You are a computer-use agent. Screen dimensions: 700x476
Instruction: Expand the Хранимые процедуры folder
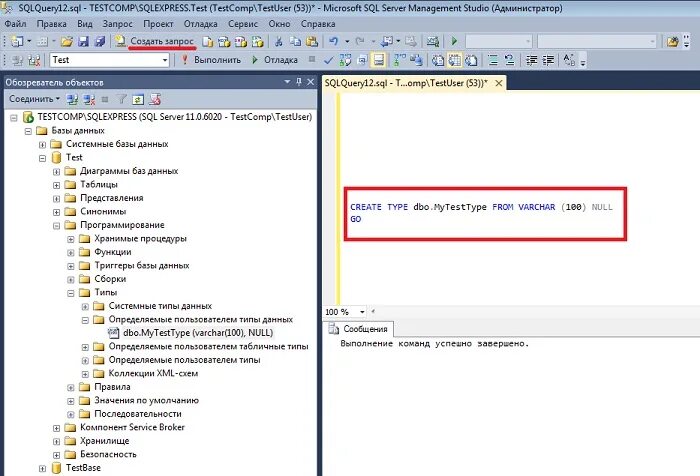point(71,239)
